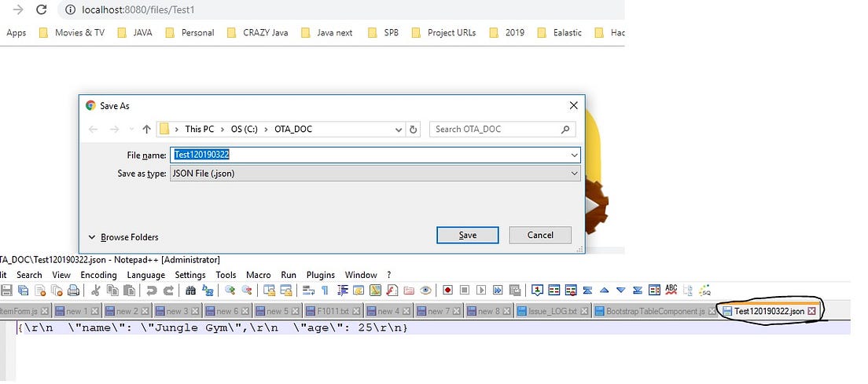The image size is (868, 384).
Task: Click the Copy icon in Notepad++ toolbar
Action: coord(112,290)
